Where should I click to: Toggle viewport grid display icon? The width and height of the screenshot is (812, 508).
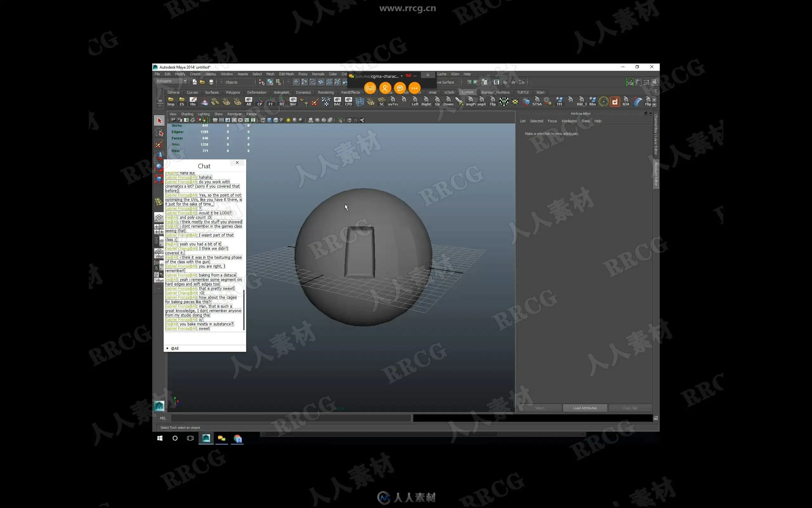coord(215,120)
